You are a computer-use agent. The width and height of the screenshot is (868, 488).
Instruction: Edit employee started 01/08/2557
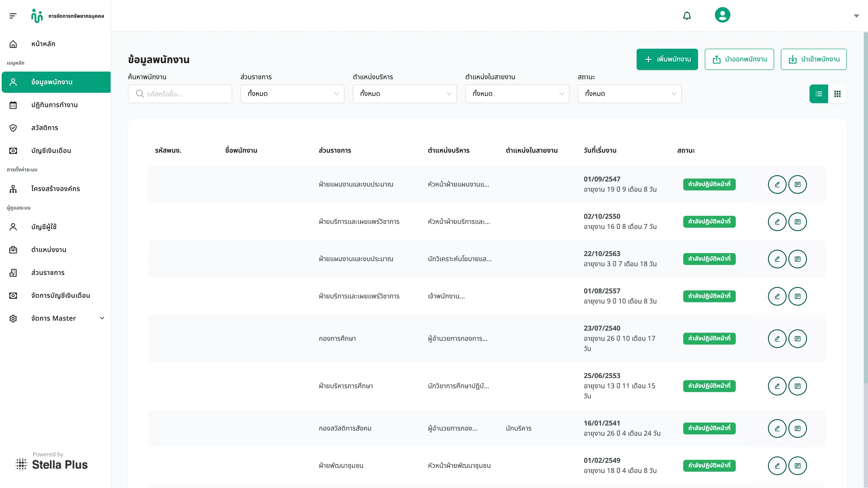click(777, 296)
